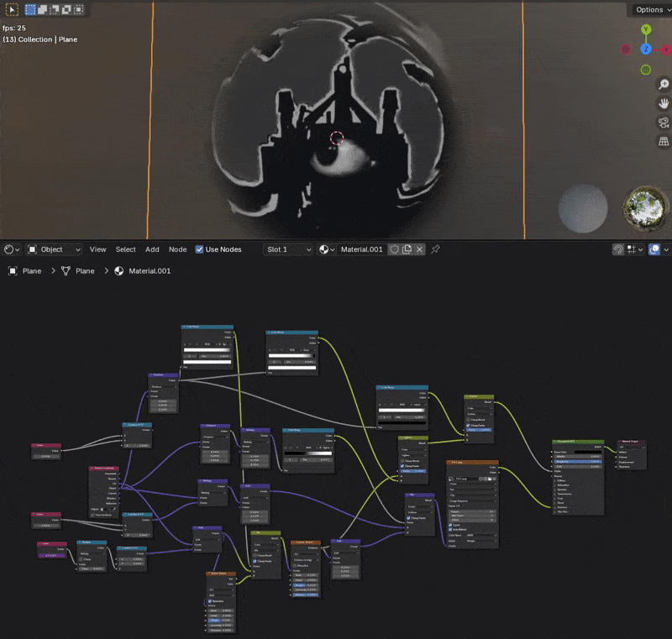Choose the intersect selection mode icon
The image size is (672, 639).
click(x=78, y=9)
